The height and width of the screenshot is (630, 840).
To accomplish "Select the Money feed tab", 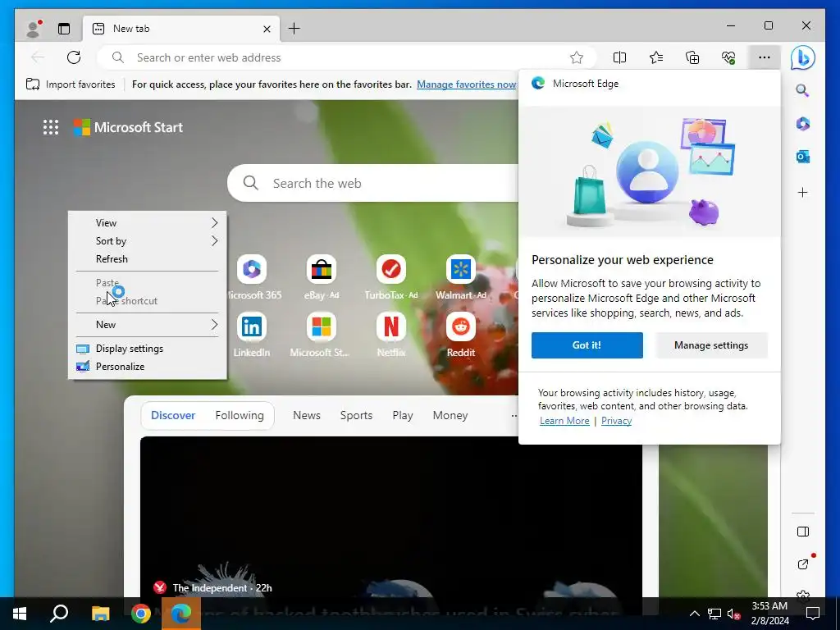I will point(450,415).
